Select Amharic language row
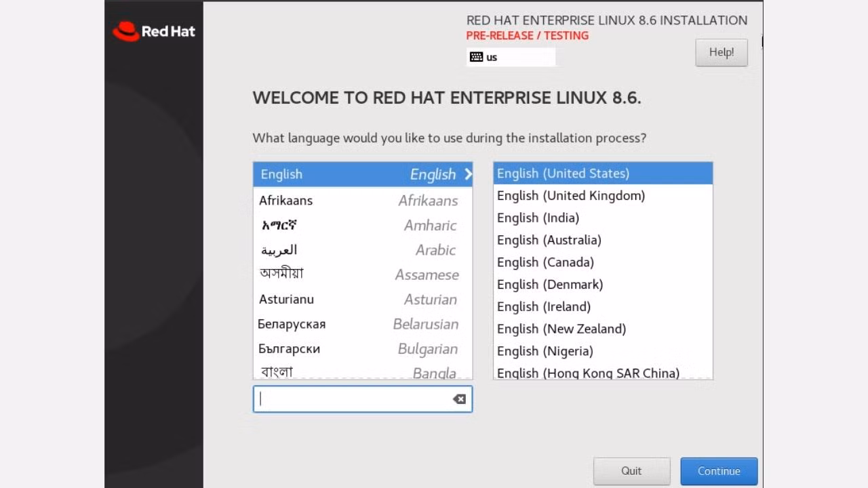Screen dimensions: 868x488 pyautogui.click(x=363, y=225)
